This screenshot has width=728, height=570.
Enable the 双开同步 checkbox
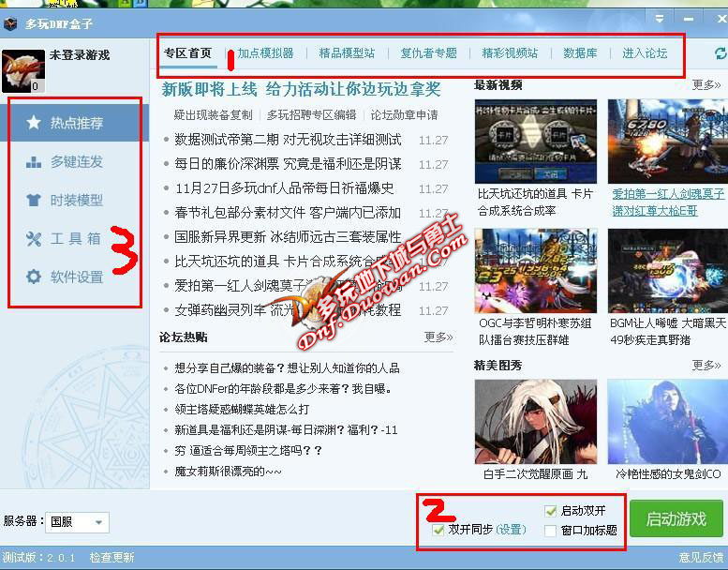[x=438, y=530]
